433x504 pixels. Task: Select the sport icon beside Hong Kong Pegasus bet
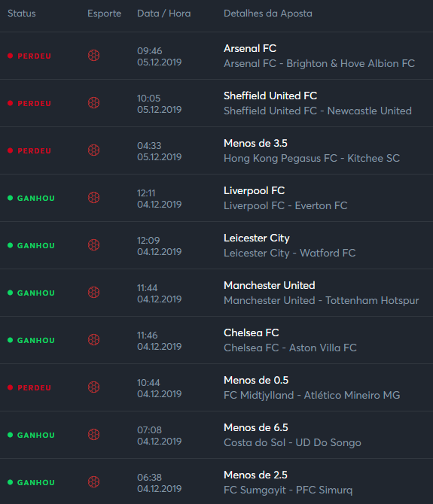coord(93,150)
